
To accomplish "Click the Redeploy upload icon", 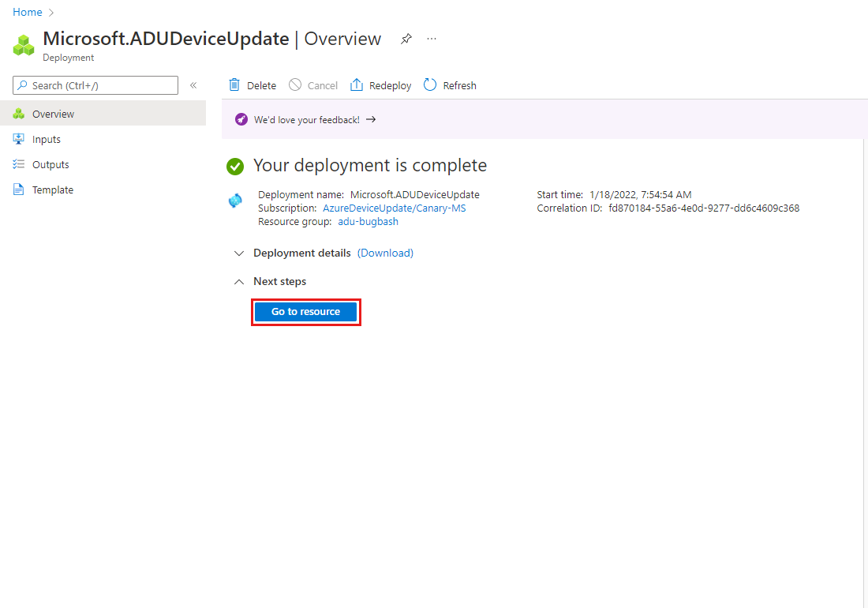I will click(x=357, y=84).
